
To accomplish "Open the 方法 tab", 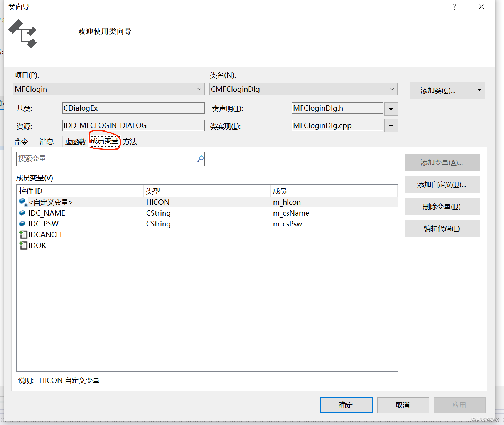I will pyautogui.click(x=130, y=142).
